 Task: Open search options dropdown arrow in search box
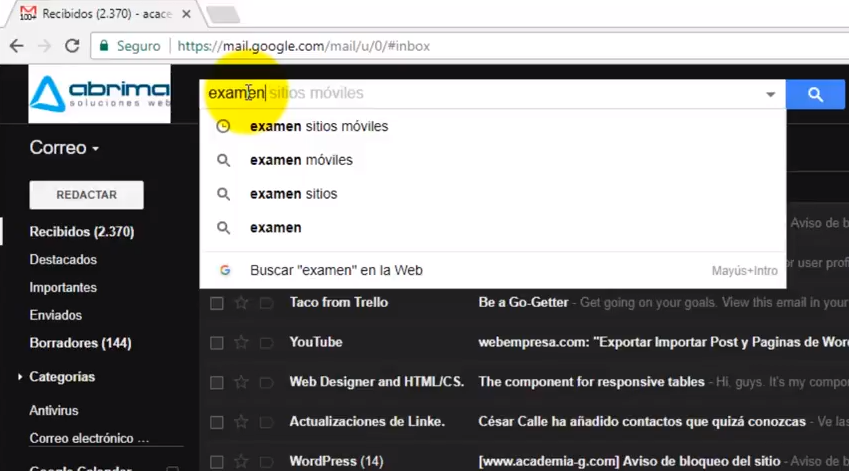point(770,94)
